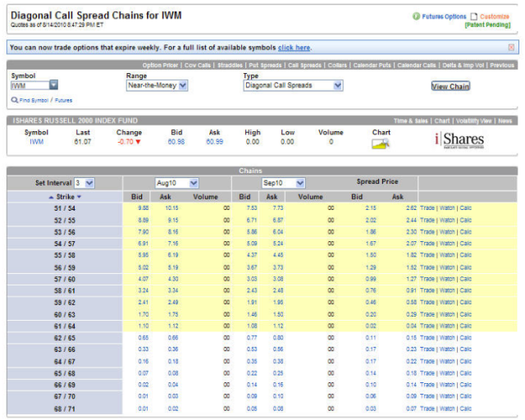Screen dimensions: 525x420
Task: Click Aug10 ask 9.15 in 52 / 55 row
Action: (173, 220)
